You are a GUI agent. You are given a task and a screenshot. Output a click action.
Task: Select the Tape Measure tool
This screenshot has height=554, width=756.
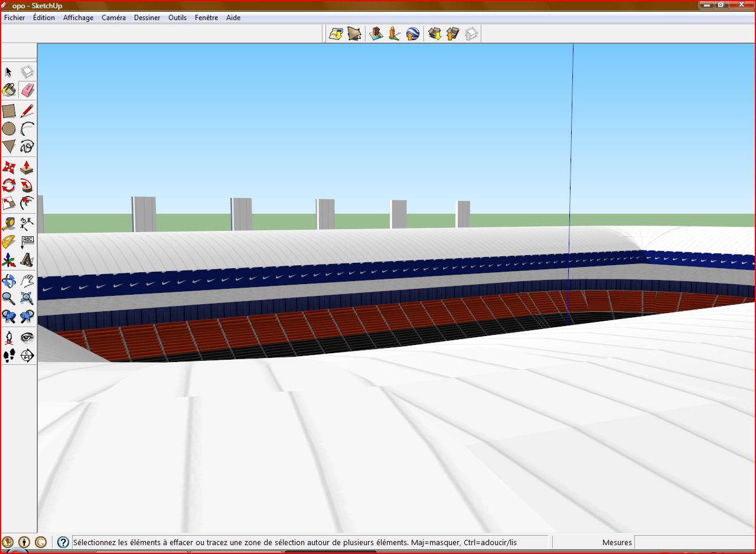click(x=9, y=224)
